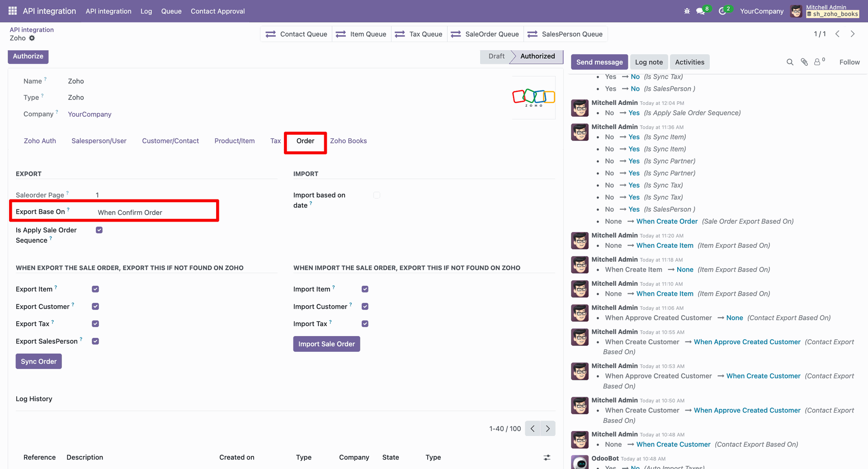Toggle the Import Tax checkbox
This screenshot has height=469, width=868.
coord(365,324)
